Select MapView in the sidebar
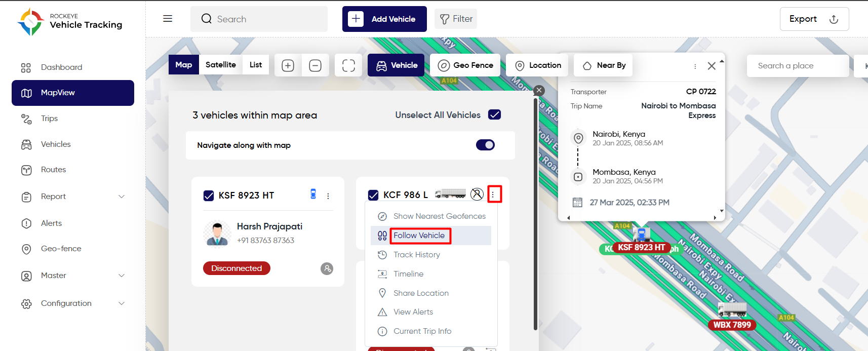This screenshot has height=351, width=868. coord(73,93)
